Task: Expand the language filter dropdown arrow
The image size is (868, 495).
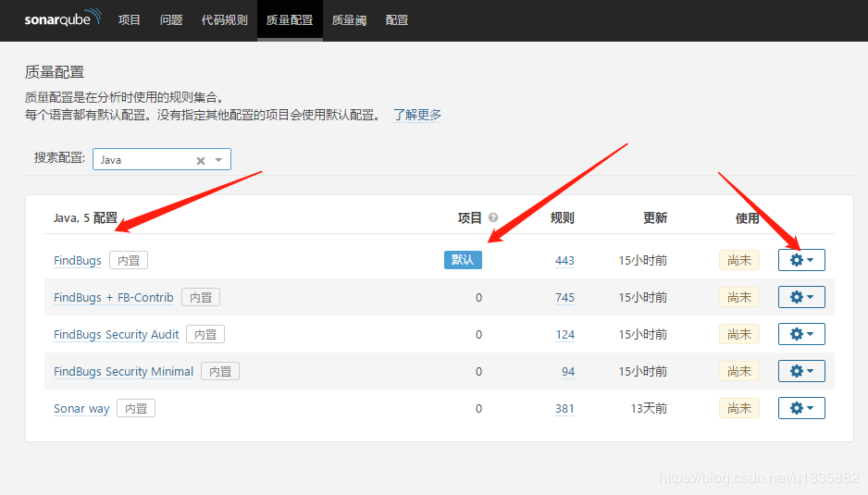Action: click(x=218, y=160)
